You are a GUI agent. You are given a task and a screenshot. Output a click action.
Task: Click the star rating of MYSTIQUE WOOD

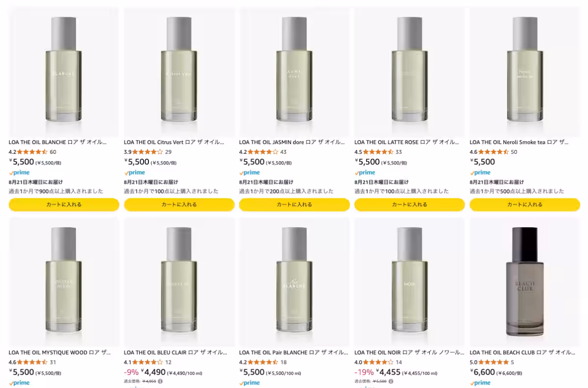pyautogui.click(x=32, y=362)
